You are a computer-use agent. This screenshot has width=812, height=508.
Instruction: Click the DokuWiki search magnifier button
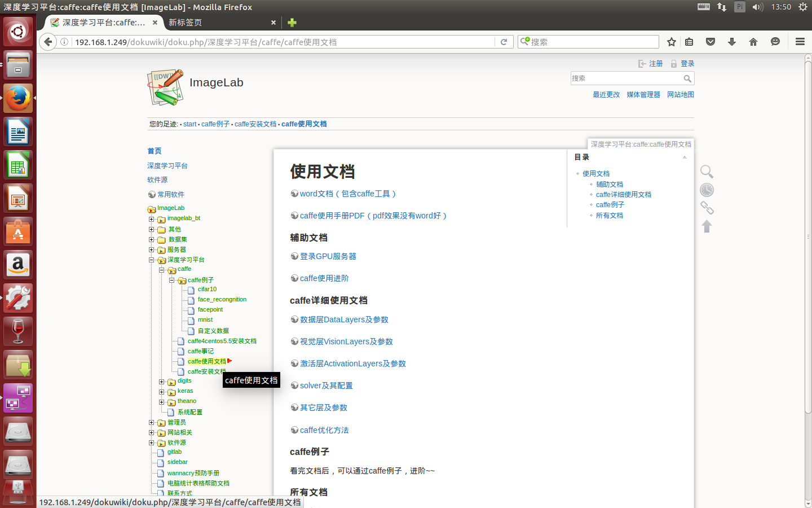(687, 78)
